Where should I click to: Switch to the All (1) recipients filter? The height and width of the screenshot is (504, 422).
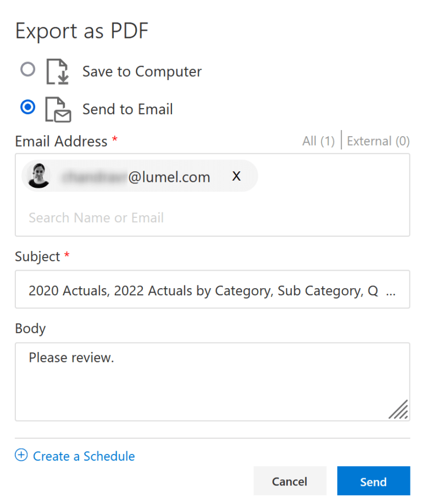pyautogui.click(x=318, y=141)
